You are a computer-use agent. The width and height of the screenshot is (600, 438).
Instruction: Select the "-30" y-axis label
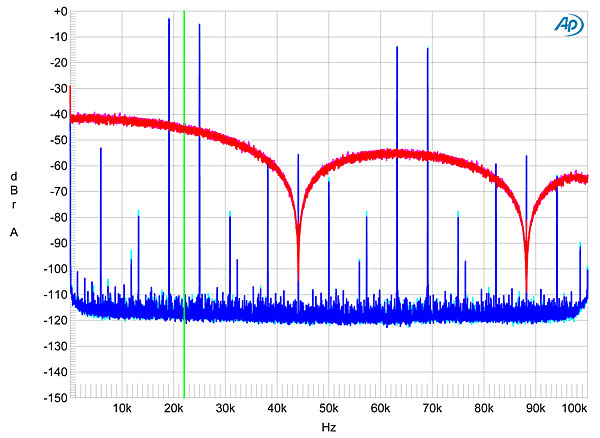(59, 89)
